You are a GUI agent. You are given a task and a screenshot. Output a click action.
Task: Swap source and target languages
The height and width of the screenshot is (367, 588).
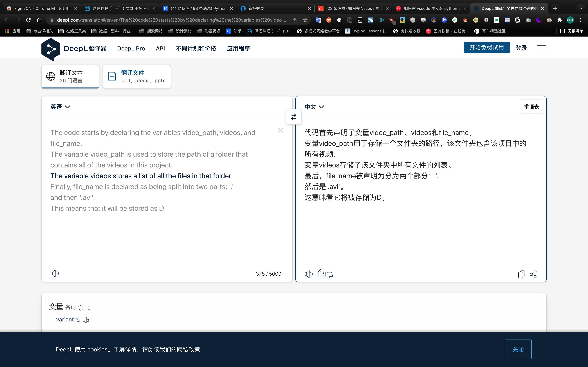point(294,117)
